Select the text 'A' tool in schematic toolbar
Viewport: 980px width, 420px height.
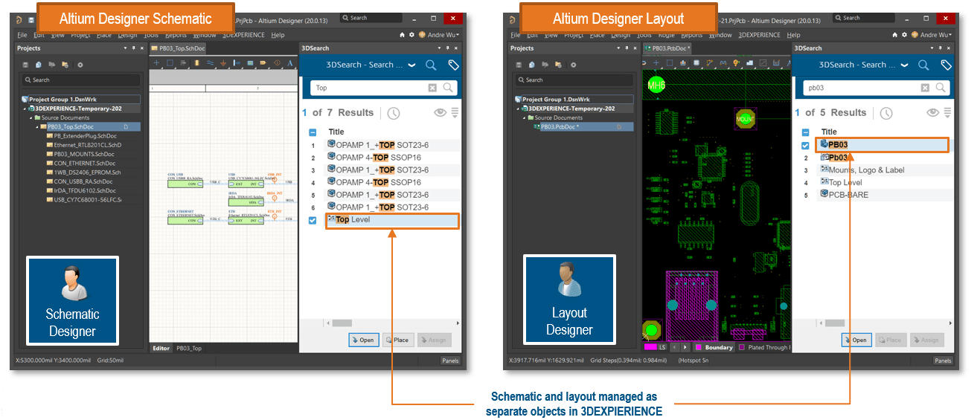[291, 63]
